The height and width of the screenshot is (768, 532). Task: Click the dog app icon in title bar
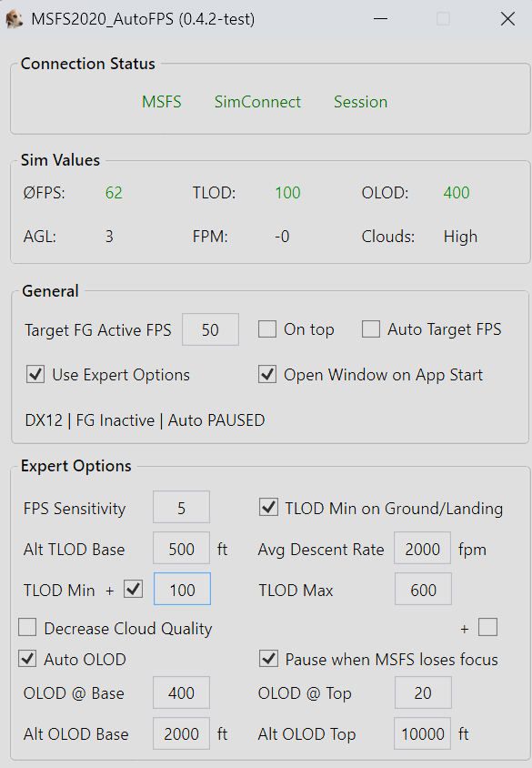15,19
